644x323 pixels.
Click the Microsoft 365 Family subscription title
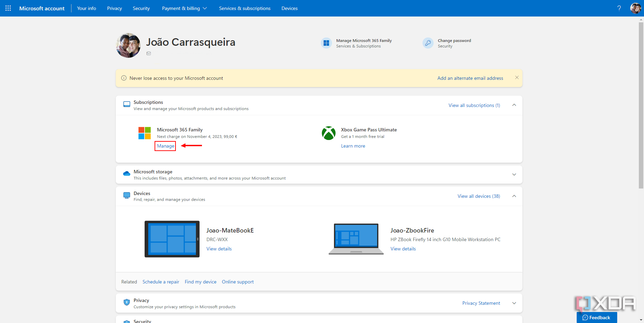[x=180, y=130]
